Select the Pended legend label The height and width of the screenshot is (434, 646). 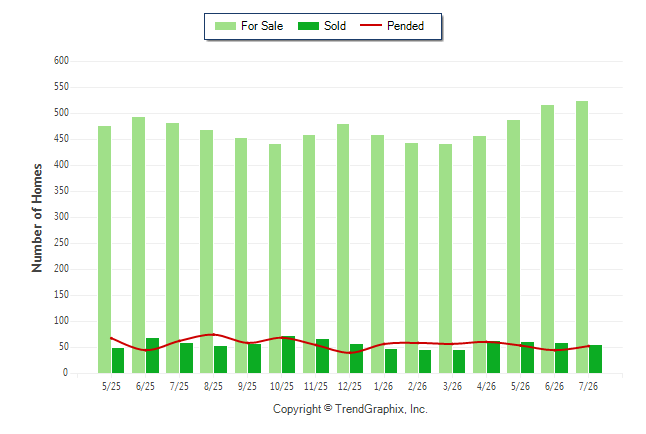[405, 26]
